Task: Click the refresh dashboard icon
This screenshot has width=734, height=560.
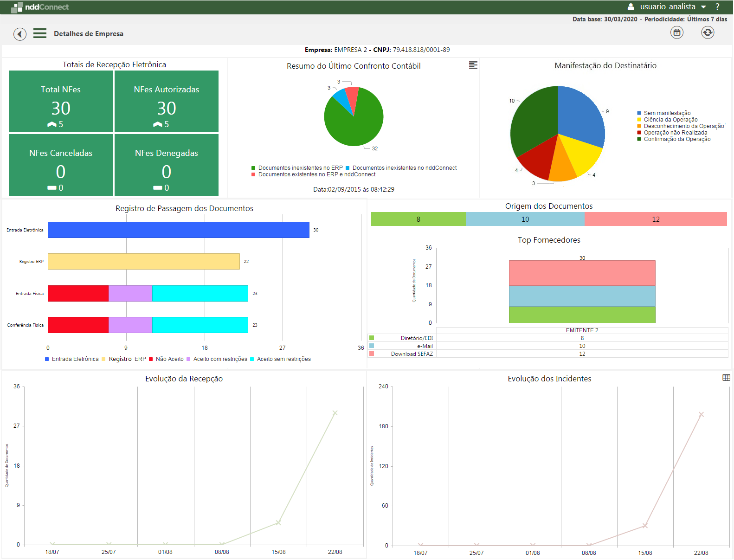Action: [x=708, y=32]
